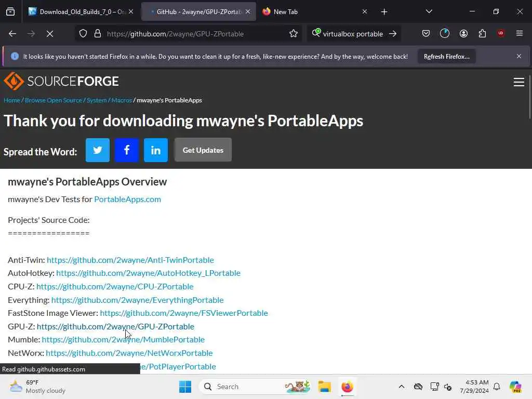Viewport: 532px width, 399px height.
Task: Open the Extensions puzzle icon
Action: tap(482, 33)
